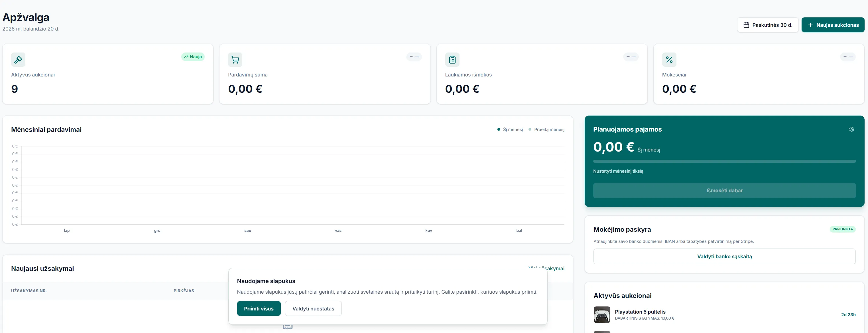Open the "Paskutinės 30 d." date range selector

768,25
